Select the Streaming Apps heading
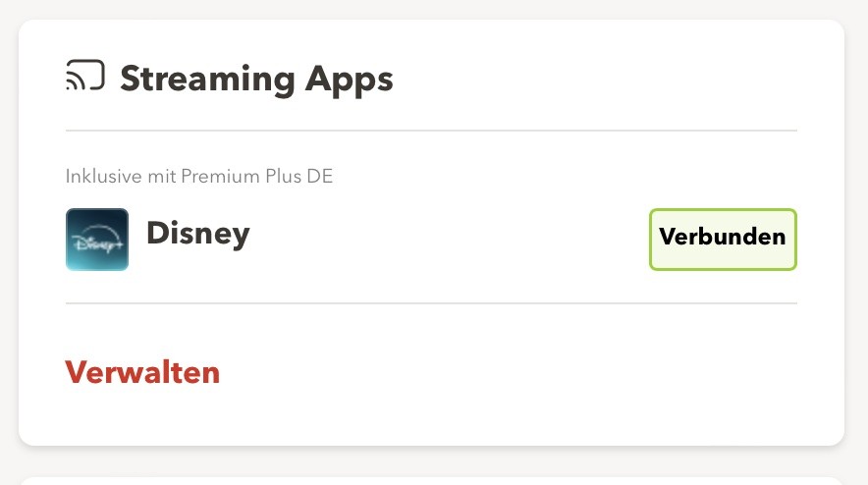This screenshot has width=868, height=485. 255,79
